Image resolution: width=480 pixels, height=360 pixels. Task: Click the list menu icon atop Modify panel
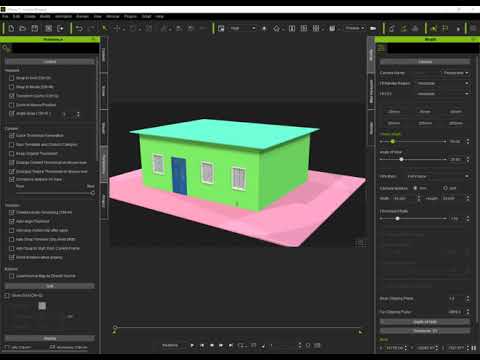(x=381, y=48)
